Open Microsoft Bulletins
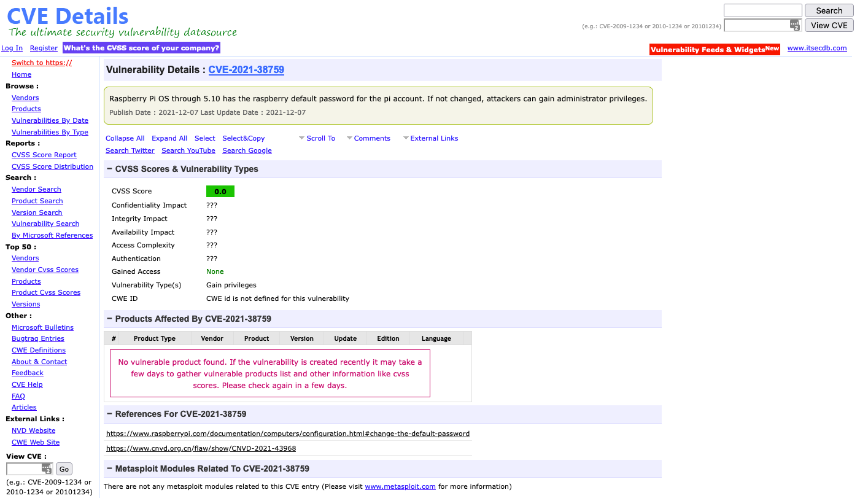 [x=42, y=327]
